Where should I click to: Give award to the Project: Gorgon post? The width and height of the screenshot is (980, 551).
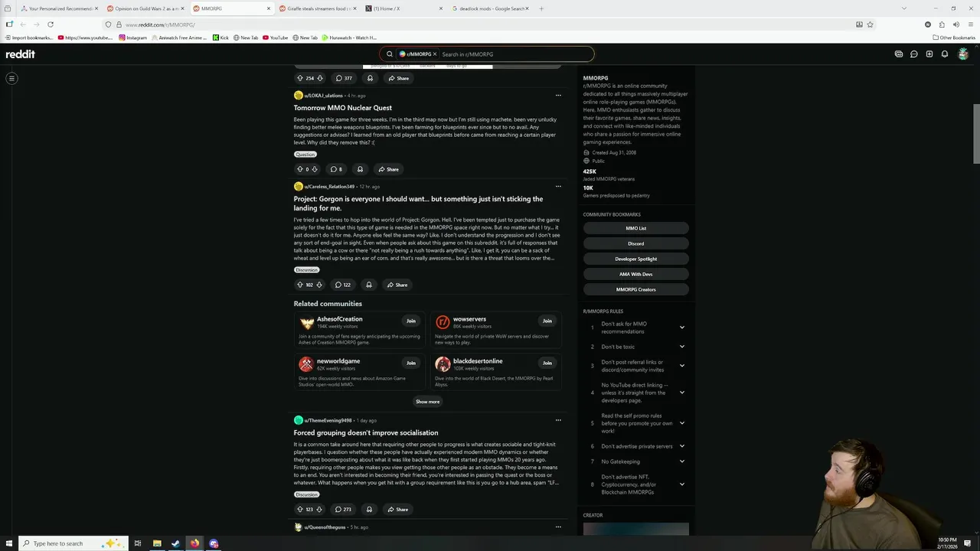[369, 285]
